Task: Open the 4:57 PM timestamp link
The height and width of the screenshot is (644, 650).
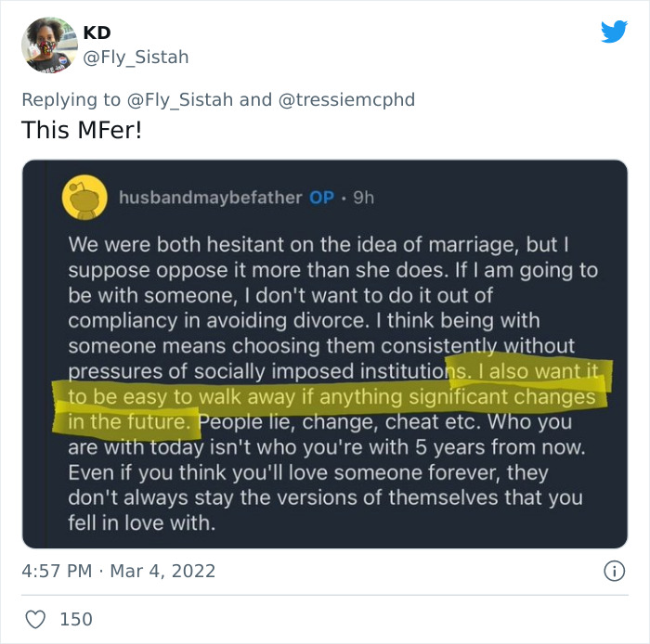Action: coord(56,571)
